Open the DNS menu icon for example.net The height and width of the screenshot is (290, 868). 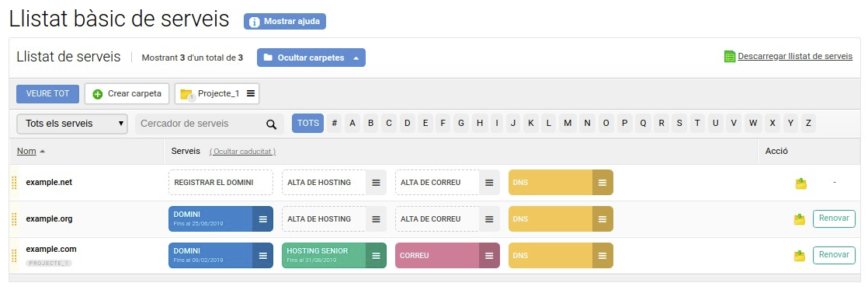point(602,183)
